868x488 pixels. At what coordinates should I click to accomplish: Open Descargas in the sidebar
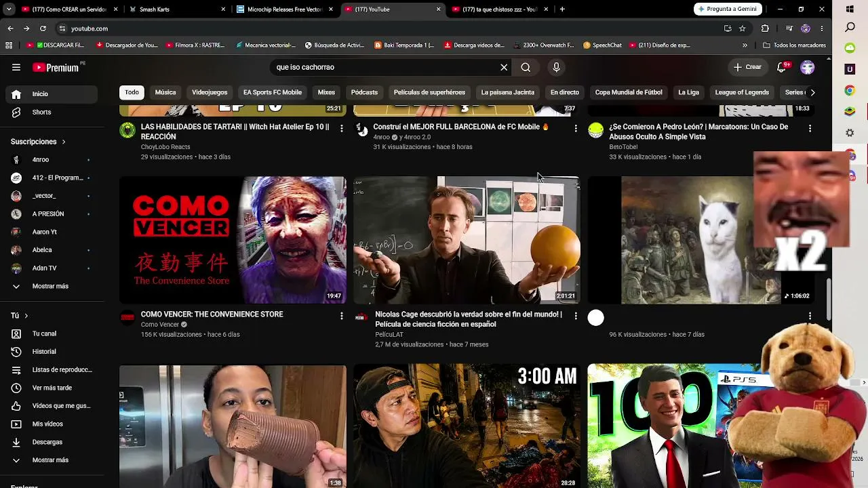pyautogui.click(x=49, y=442)
